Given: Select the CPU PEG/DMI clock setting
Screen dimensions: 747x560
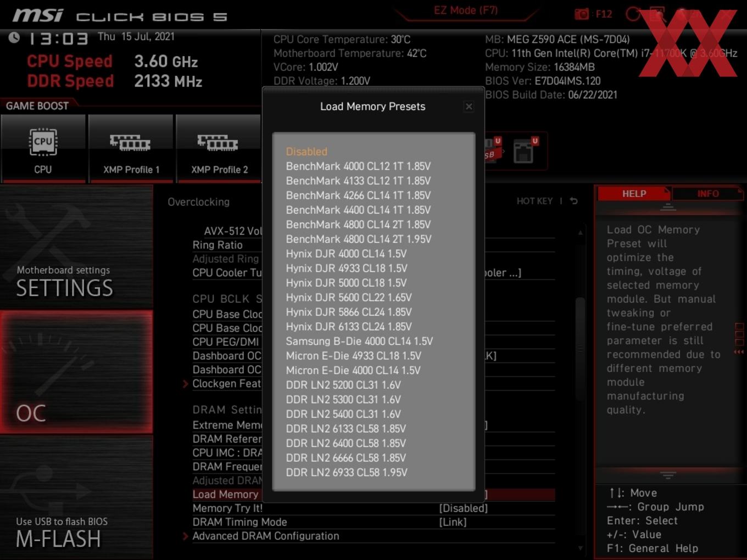Looking at the screenshot, I should [x=226, y=341].
